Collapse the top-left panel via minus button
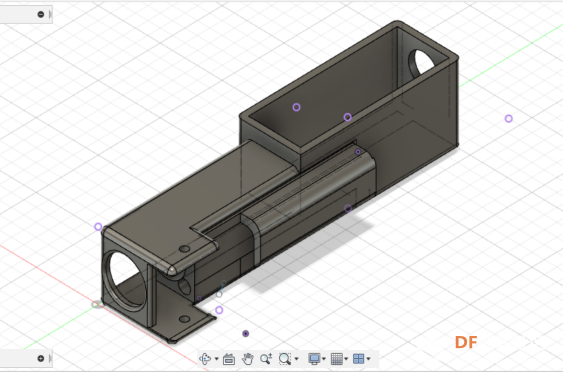This screenshot has height=372, width=563. pyautogui.click(x=41, y=14)
